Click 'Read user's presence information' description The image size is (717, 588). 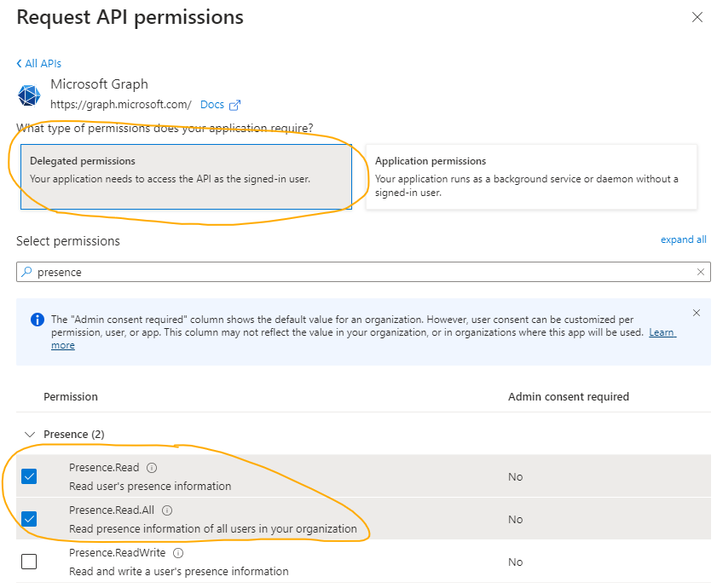coord(150,486)
